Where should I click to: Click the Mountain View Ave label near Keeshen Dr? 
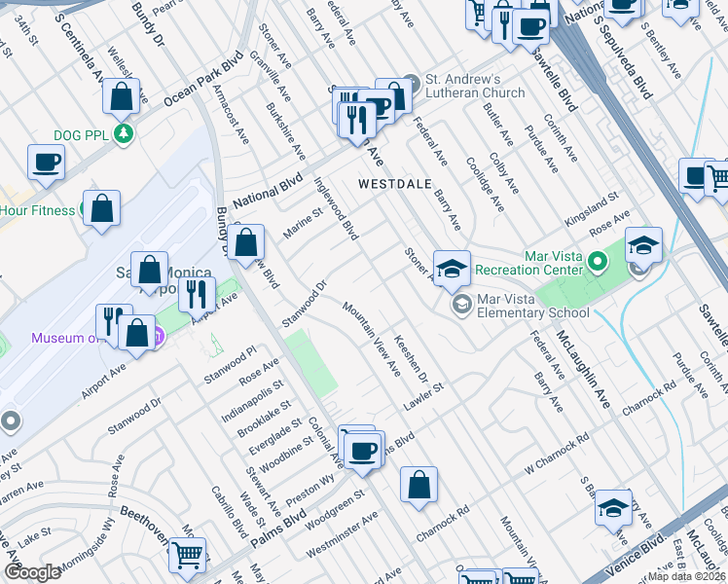point(372,339)
